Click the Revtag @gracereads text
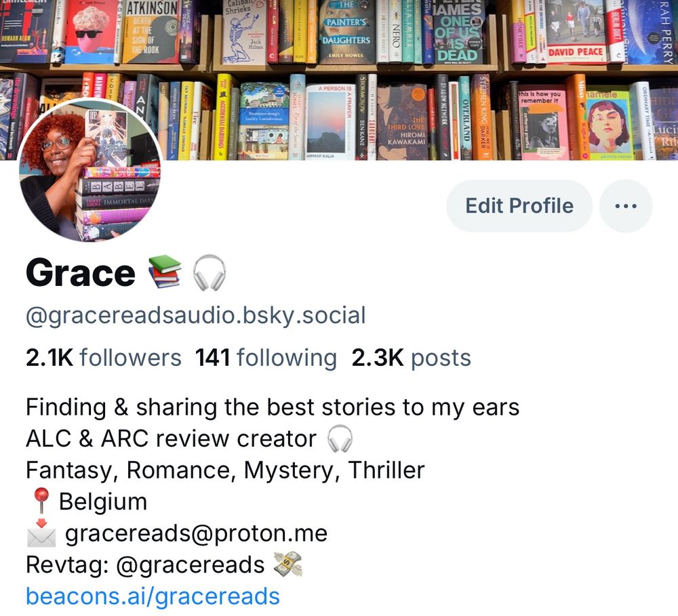This screenshot has height=616, width=678. point(145,565)
